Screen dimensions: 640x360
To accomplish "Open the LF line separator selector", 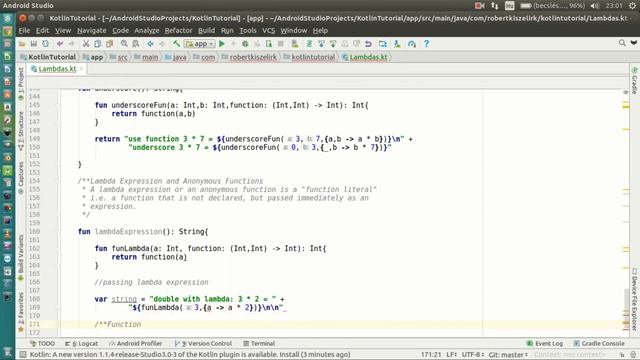I will point(451,354).
